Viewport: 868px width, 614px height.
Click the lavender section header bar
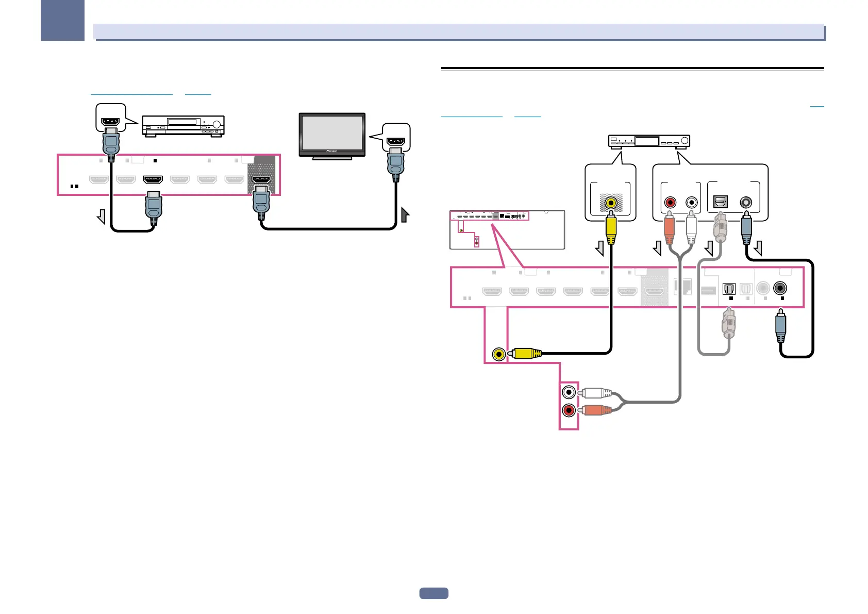(x=459, y=32)
